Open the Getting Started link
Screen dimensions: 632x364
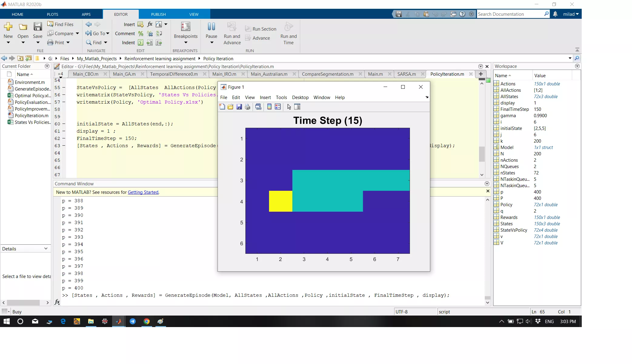tap(143, 192)
